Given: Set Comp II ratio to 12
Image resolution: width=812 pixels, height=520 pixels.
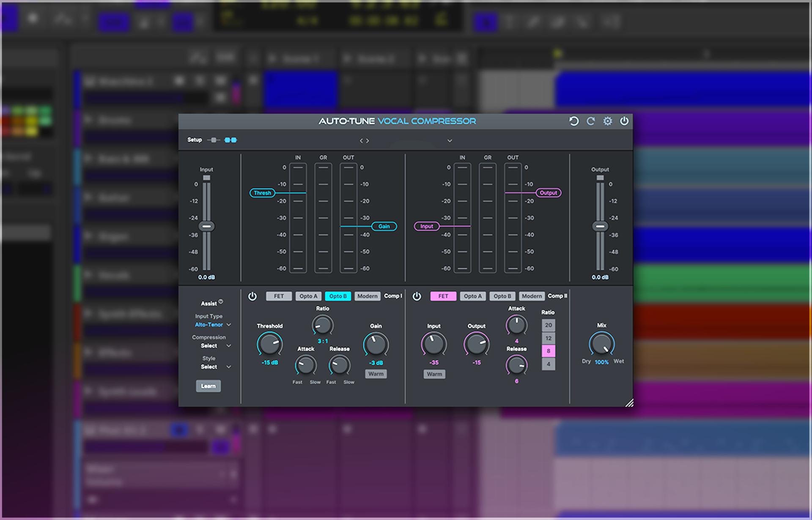Looking at the screenshot, I should [x=549, y=338].
